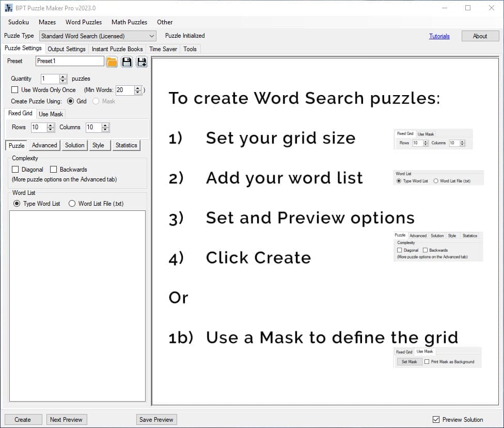Image resolution: width=504 pixels, height=428 pixels.
Task: Switch to the Use Mask tab
Action: click(x=51, y=114)
